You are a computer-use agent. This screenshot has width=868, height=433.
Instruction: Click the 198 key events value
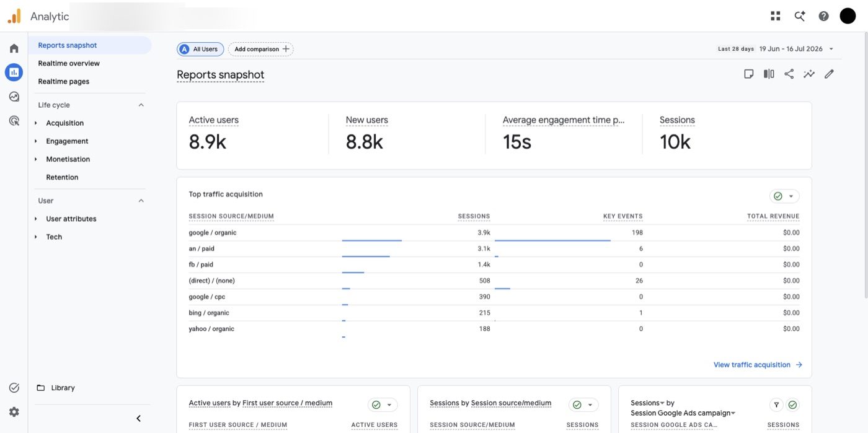tap(637, 233)
